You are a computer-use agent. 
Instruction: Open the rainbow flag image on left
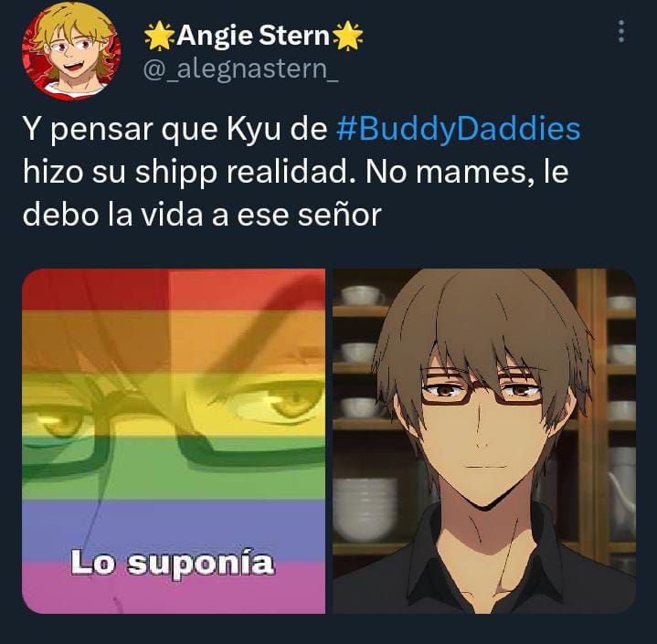coord(174,441)
